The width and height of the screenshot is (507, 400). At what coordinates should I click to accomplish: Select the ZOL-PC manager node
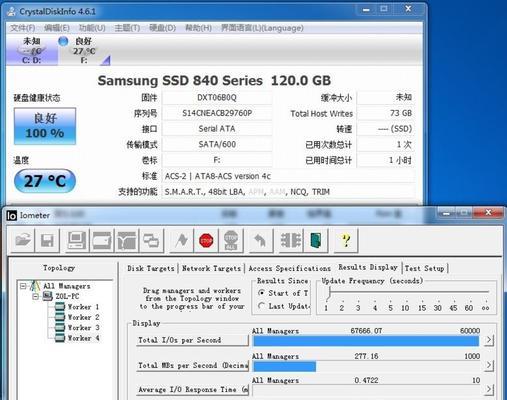point(67,296)
